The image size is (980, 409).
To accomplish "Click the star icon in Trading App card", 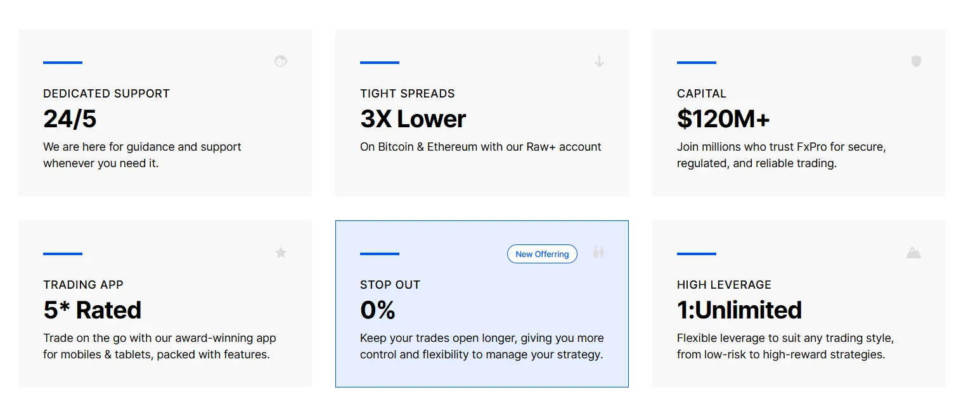I will click(281, 253).
